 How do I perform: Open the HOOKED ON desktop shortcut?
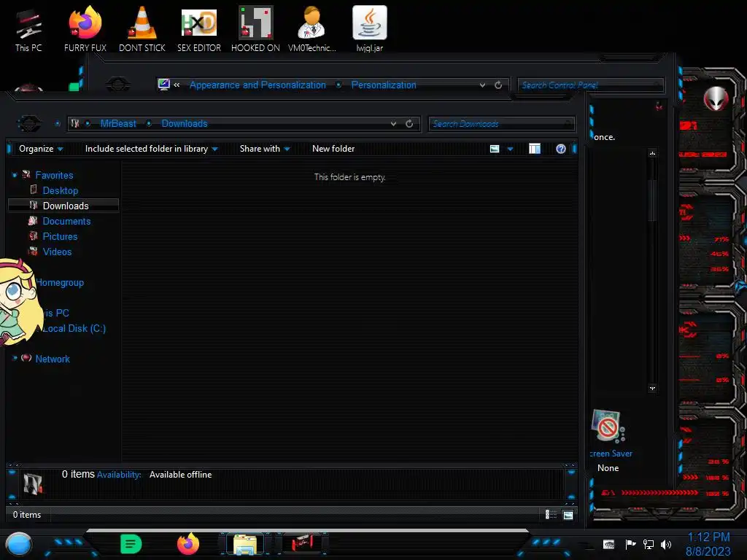point(255,29)
